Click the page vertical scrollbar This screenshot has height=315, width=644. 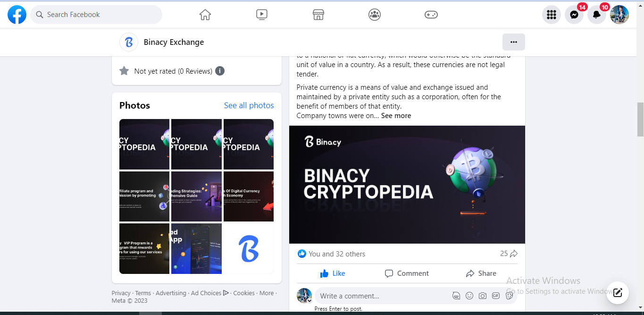[x=640, y=118]
